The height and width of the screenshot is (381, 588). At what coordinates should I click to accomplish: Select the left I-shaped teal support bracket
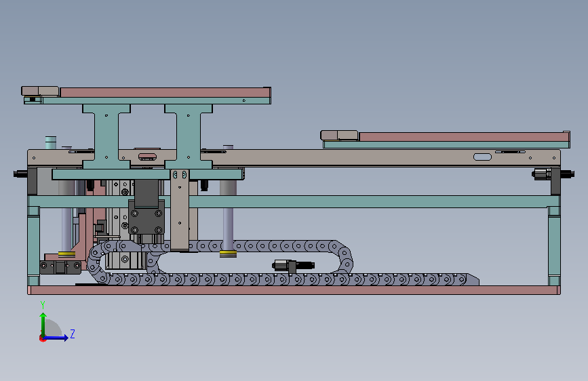[x=106, y=136]
